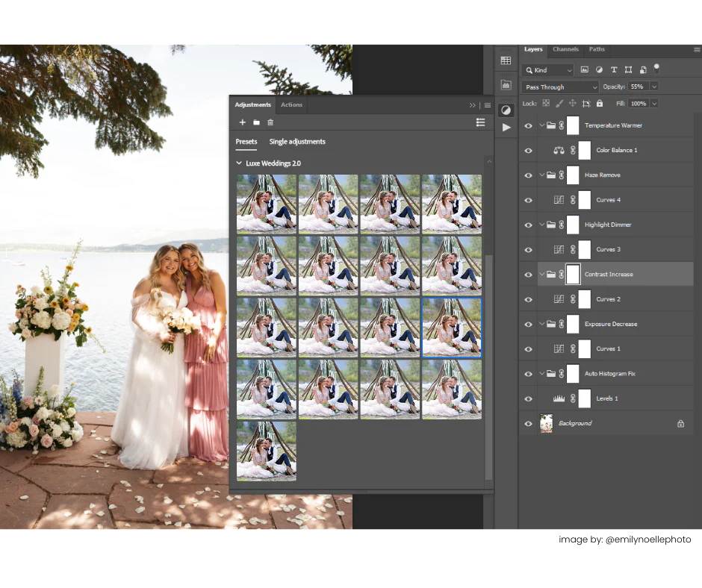Toggle visibility of the Curves 3 layer
The image size is (702, 588).
tap(528, 249)
